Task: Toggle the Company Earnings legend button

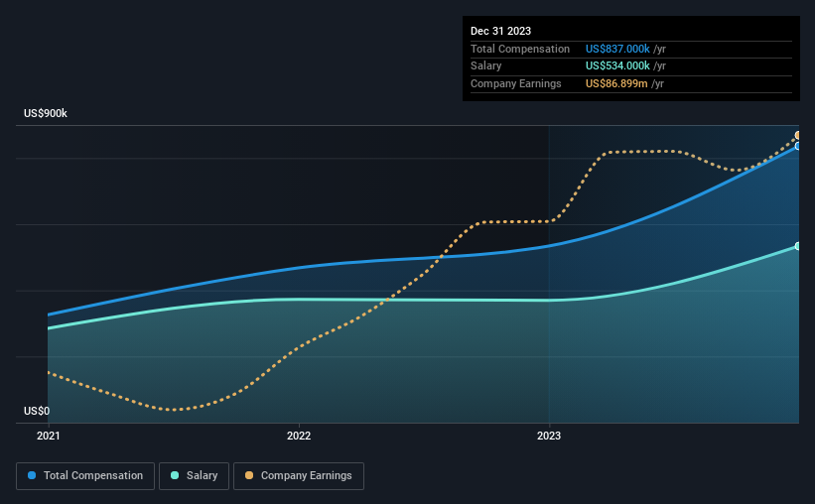Action: [299, 476]
